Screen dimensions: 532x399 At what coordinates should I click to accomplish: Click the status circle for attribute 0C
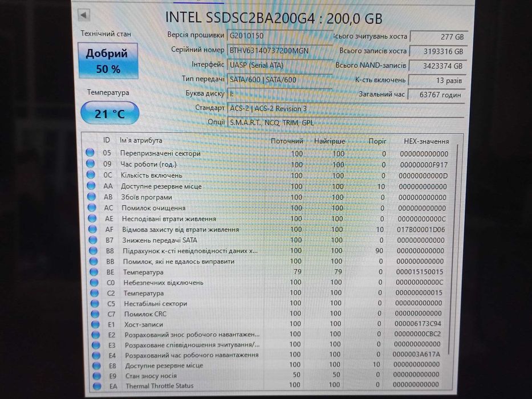[x=91, y=174]
